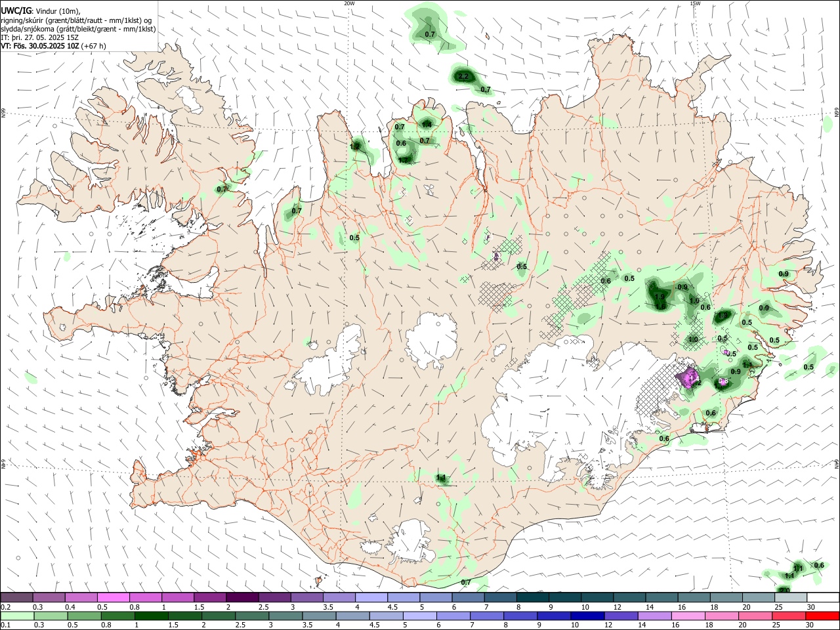840x630 pixels.
Task: Click the '0.2' tick label under the upper scale
Action: point(5,607)
